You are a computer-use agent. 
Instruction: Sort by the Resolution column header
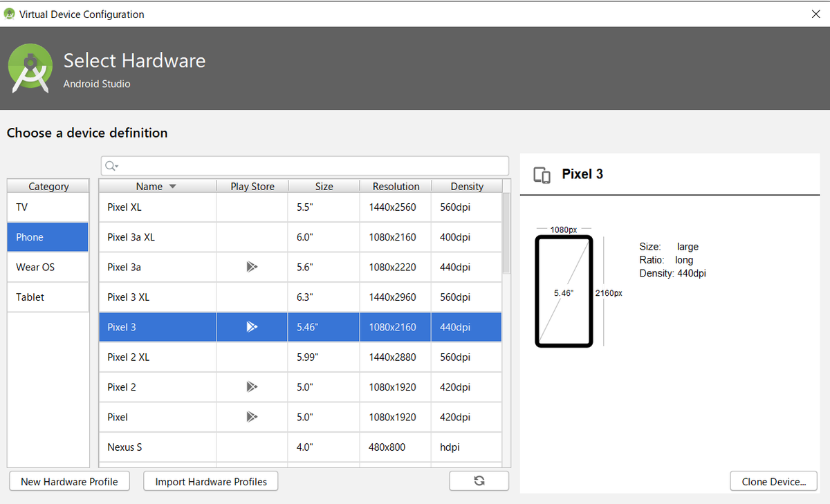(396, 186)
